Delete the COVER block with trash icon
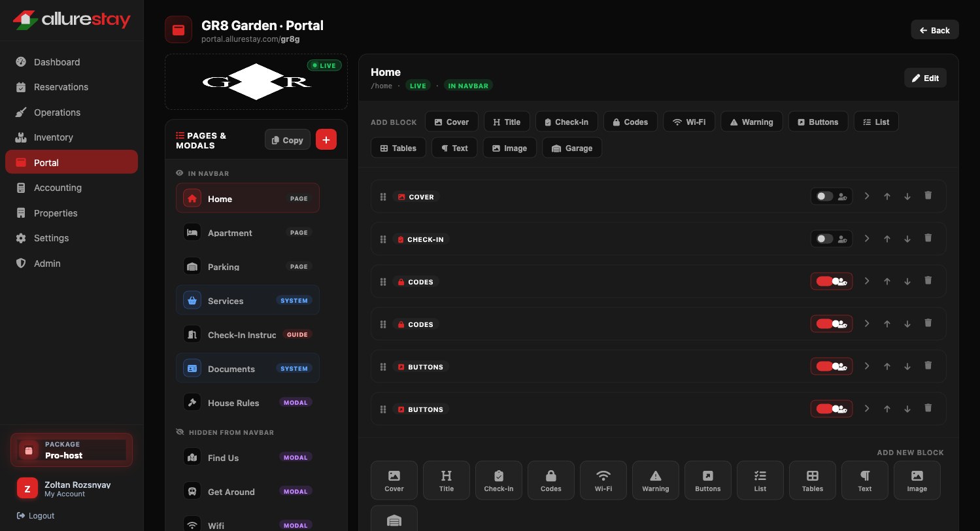 pyautogui.click(x=928, y=196)
